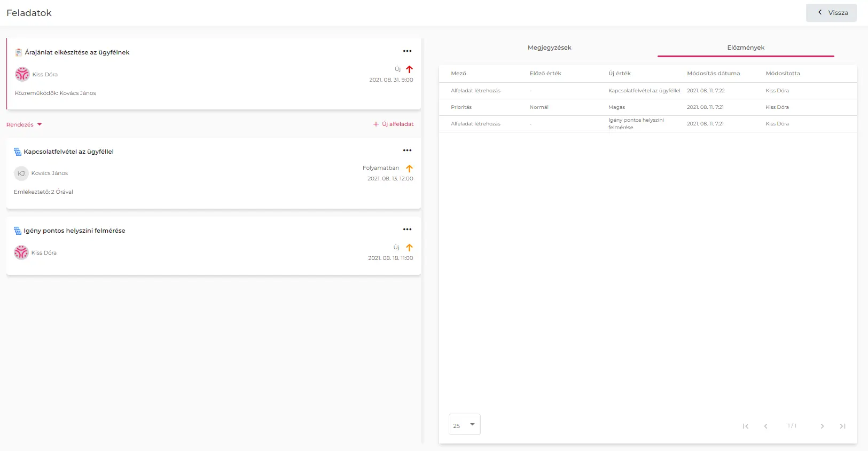Click orange priority arrow on Kapcsolatfelvétel subtask
This screenshot has width=868, height=451.
click(409, 169)
